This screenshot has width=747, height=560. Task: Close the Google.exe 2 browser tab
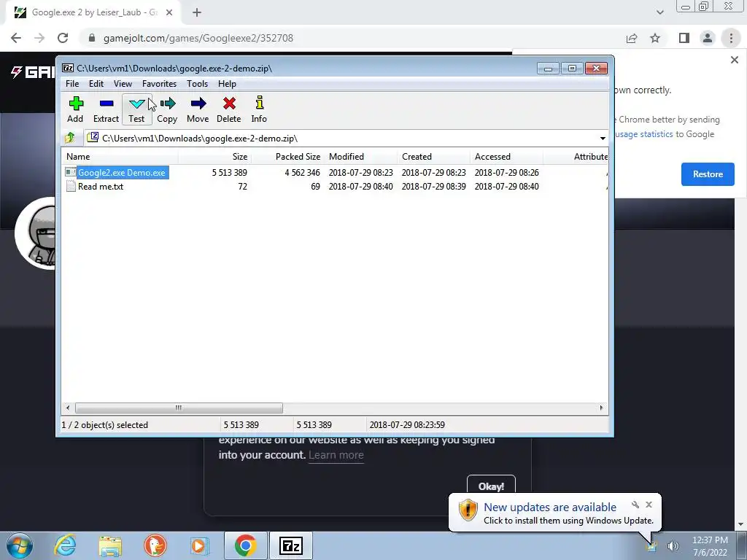pyautogui.click(x=169, y=13)
